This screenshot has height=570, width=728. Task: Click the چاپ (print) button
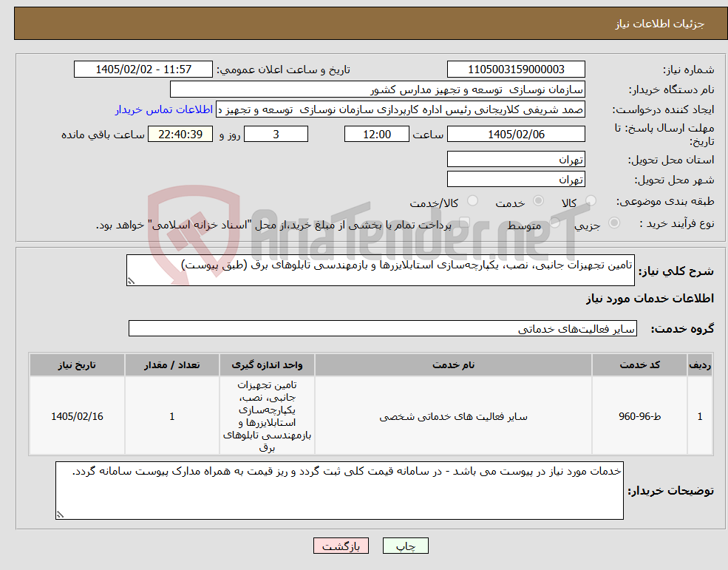pyautogui.click(x=405, y=546)
